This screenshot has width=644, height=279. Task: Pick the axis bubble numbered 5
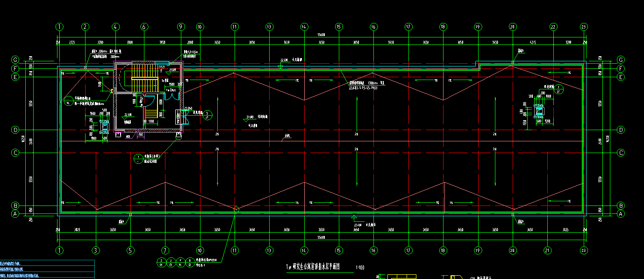click(130, 250)
